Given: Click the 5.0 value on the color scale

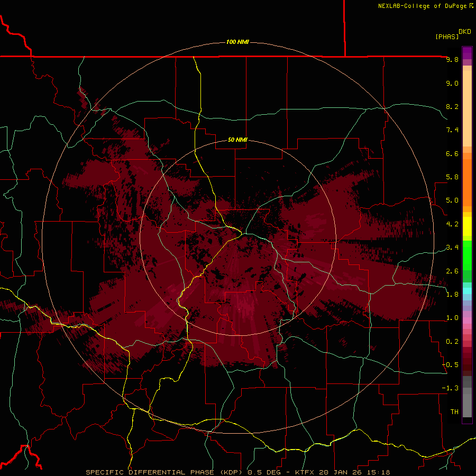Looking at the screenshot, I should pos(452,200).
